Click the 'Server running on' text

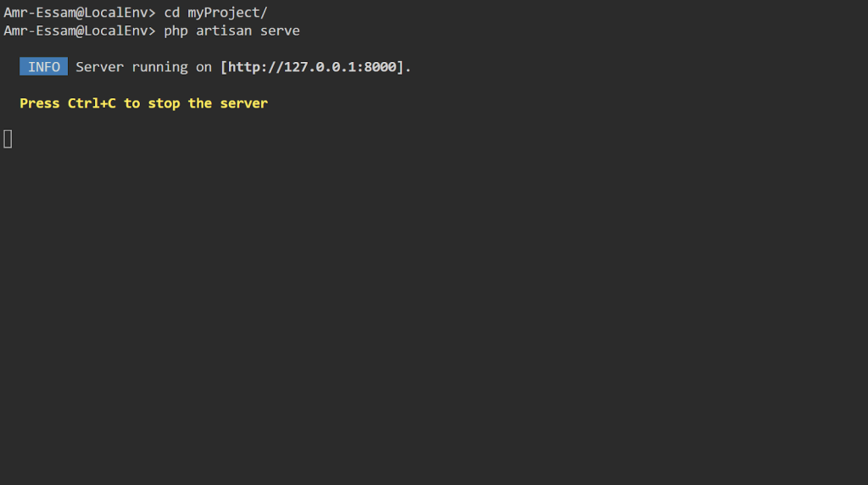pos(143,67)
